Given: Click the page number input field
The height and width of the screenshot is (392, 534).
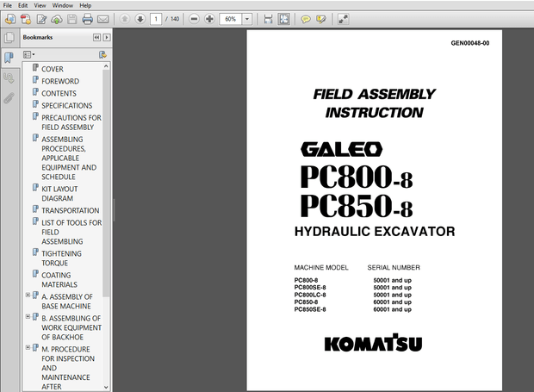Looking at the screenshot, I should (157, 19).
